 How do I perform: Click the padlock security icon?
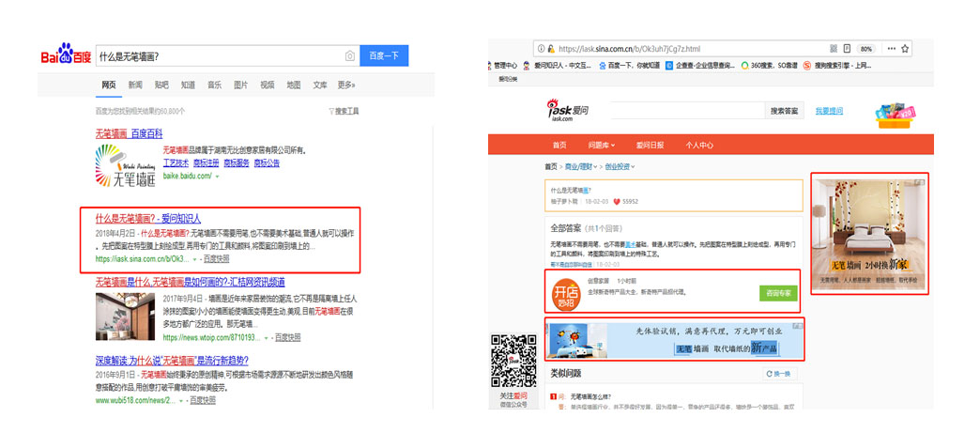pos(551,49)
